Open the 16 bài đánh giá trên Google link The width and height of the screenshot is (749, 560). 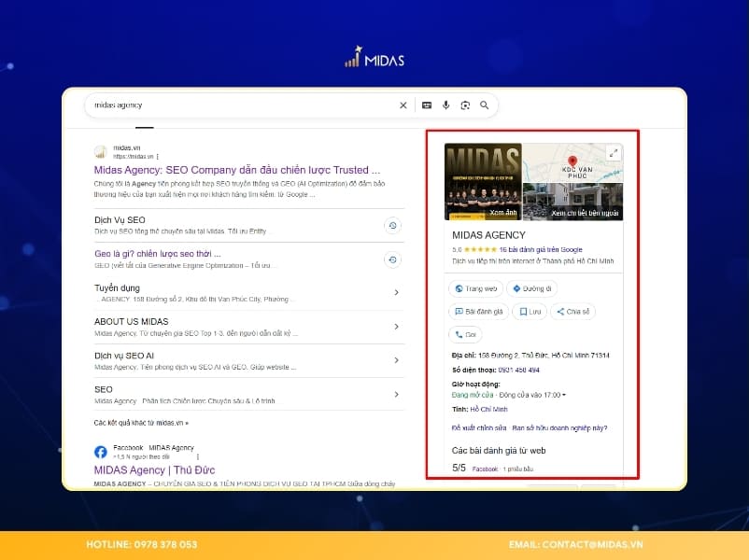(x=541, y=250)
